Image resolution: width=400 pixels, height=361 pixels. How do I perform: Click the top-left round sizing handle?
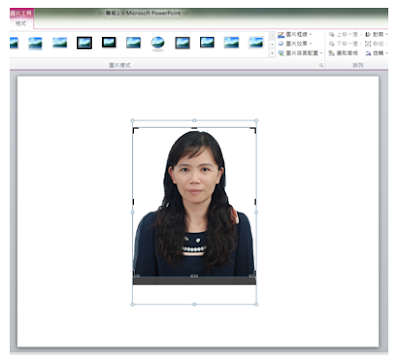pos(132,120)
